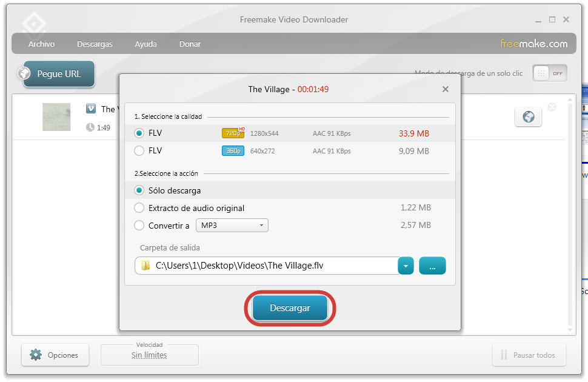Click the Descargar button
This screenshot has height=382, width=588.
(290, 308)
